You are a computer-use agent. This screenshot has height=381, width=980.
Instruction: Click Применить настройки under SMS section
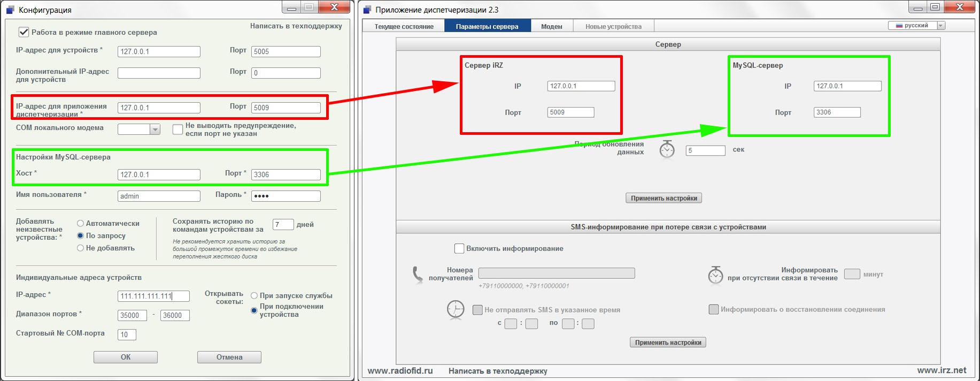[668, 342]
